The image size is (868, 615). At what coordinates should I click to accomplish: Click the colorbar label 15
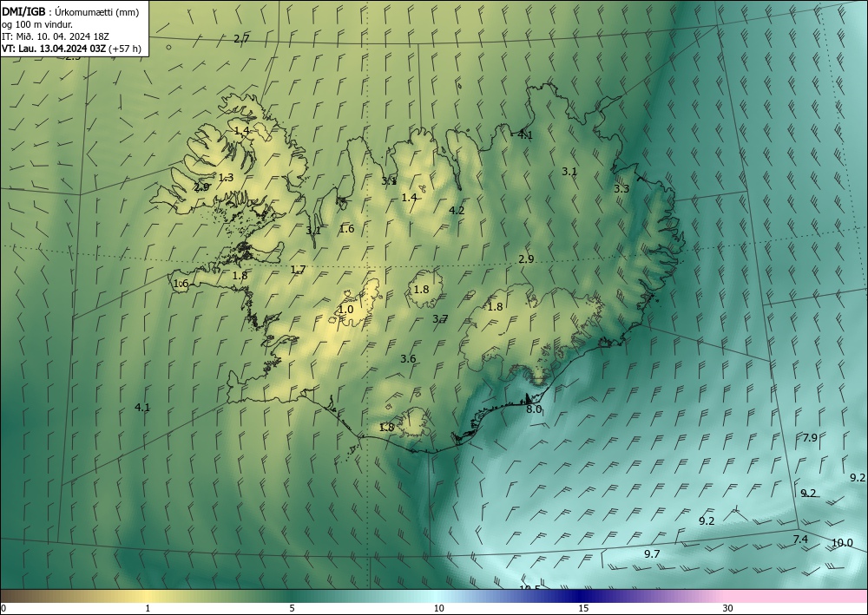pos(583,609)
